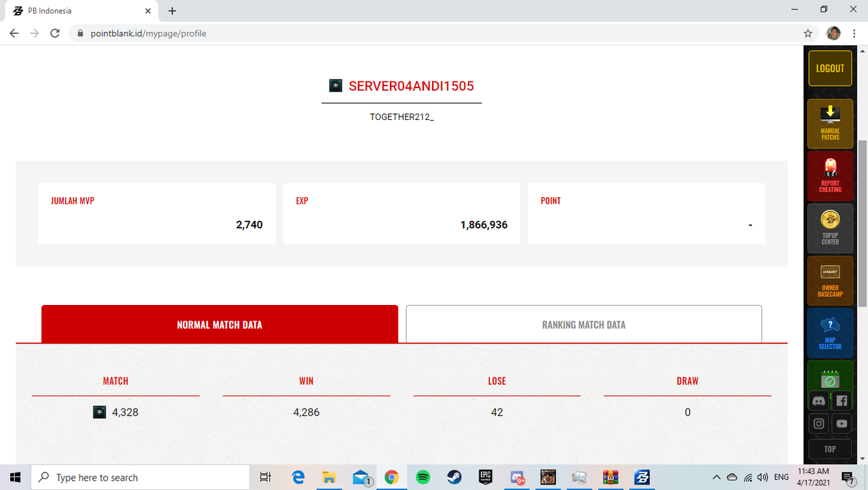This screenshot has height=490, width=868.
Task: Open the green calendar check icon
Action: coord(830,380)
